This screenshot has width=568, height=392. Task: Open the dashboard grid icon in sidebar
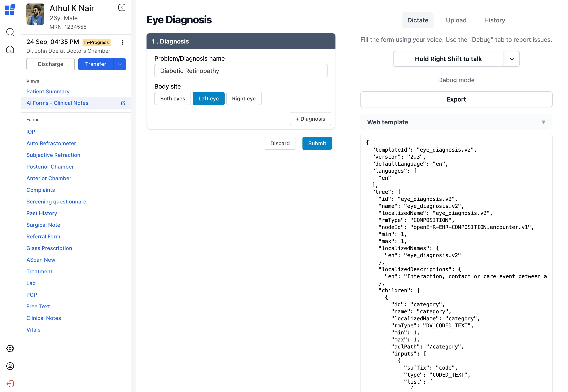[10, 10]
